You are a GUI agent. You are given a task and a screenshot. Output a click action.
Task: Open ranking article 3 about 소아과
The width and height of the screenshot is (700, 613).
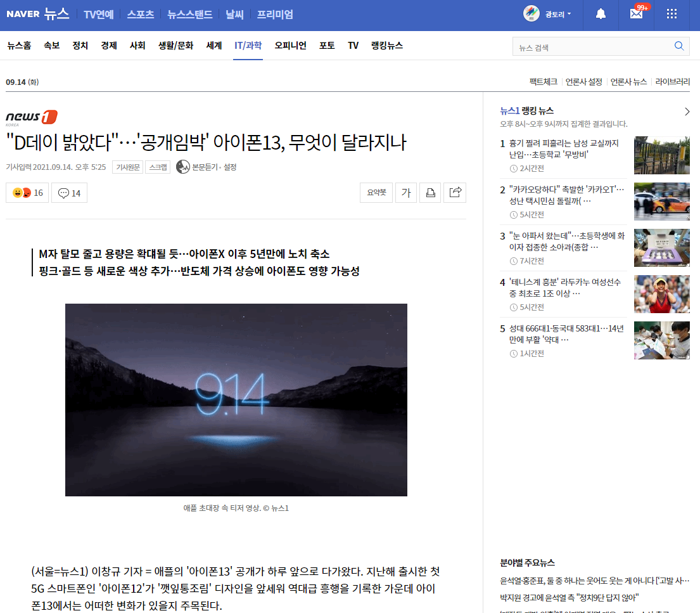click(566, 242)
